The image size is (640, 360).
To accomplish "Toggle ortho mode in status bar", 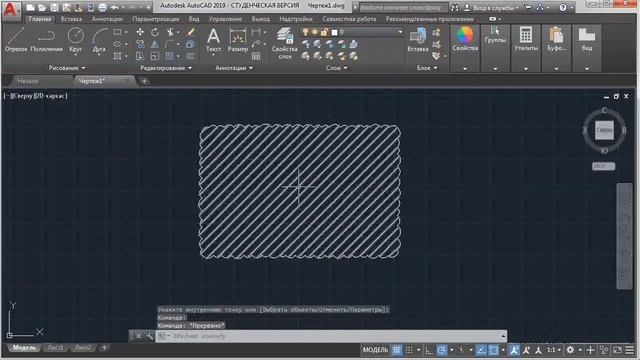I will pos(429,350).
